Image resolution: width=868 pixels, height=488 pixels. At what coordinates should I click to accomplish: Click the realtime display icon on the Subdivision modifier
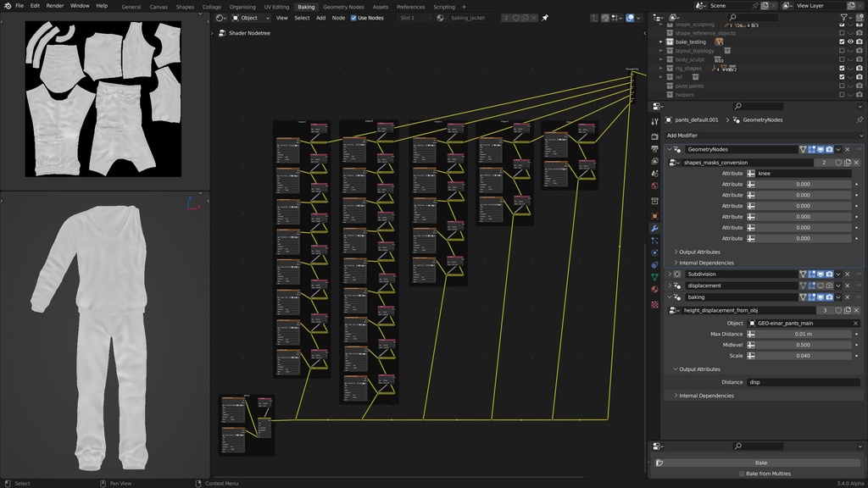[x=820, y=274]
